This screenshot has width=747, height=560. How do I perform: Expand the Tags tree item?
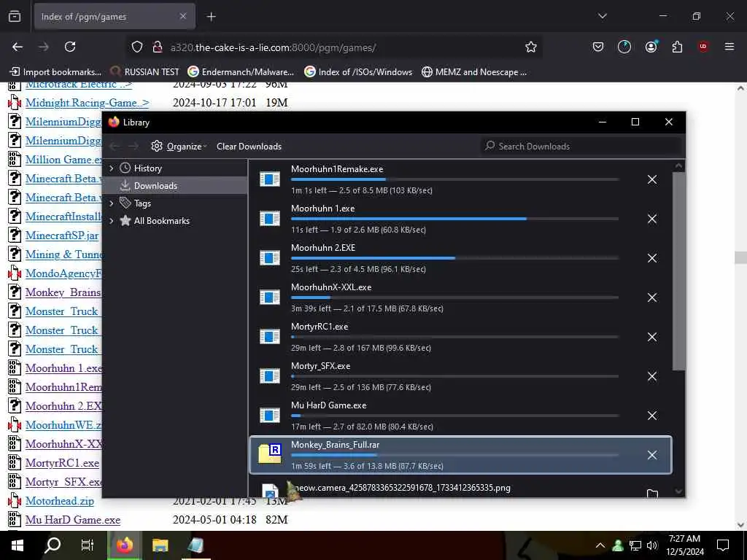tap(112, 203)
